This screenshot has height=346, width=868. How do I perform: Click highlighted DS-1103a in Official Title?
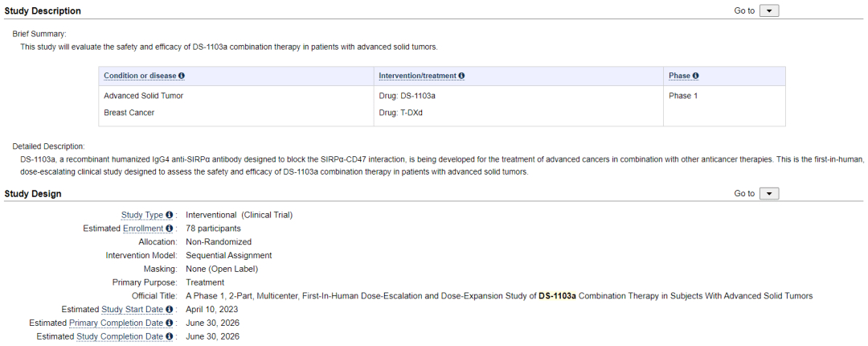tap(557, 296)
